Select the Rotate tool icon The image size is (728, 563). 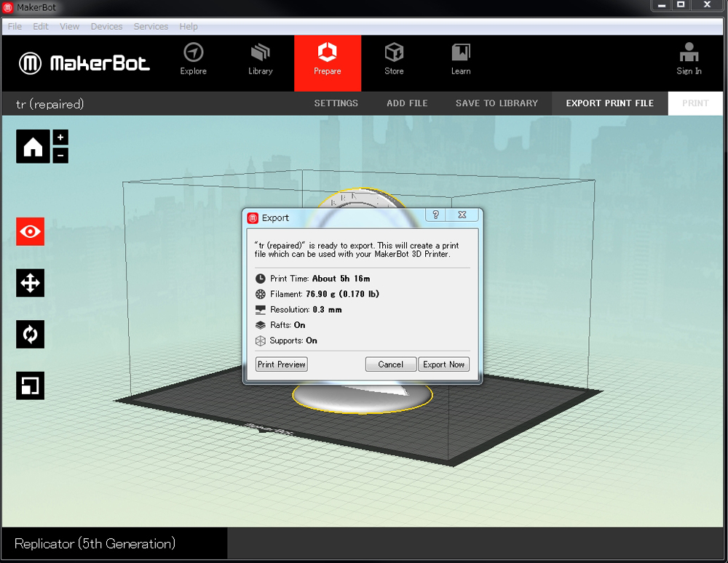click(x=31, y=335)
